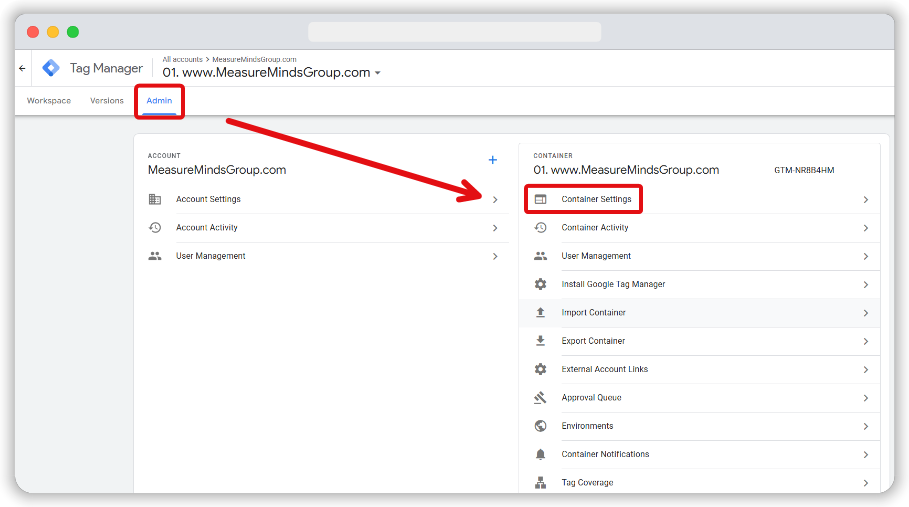Click the Export Container download icon
This screenshot has width=909, height=507.
(540, 341)
